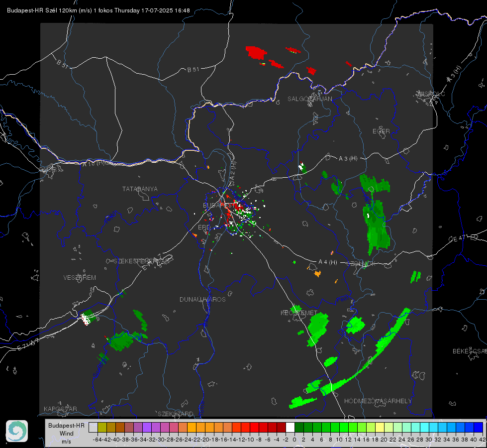
Task: Click the EGER city label
Action: (x=381, y=131)
